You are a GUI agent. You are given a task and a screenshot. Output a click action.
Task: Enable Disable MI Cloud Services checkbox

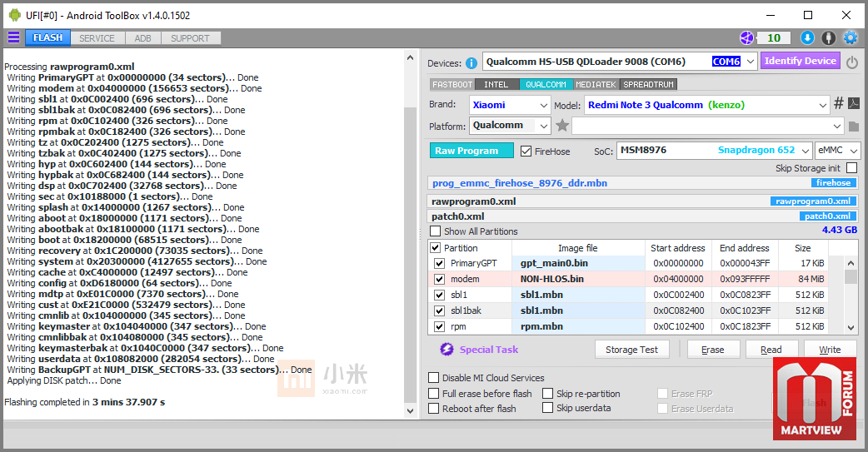434,378
